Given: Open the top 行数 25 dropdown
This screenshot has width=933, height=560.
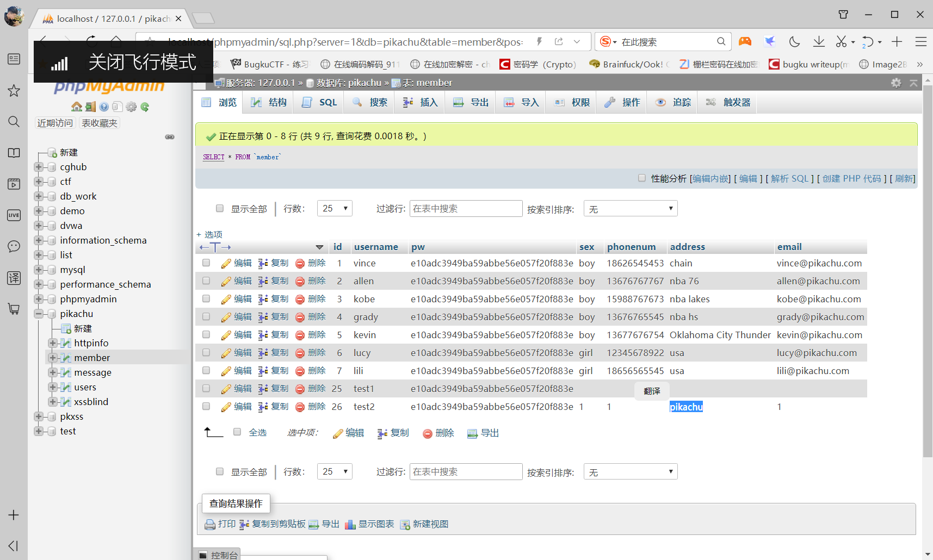Looking at the screenshot, I should pos(335,208).
